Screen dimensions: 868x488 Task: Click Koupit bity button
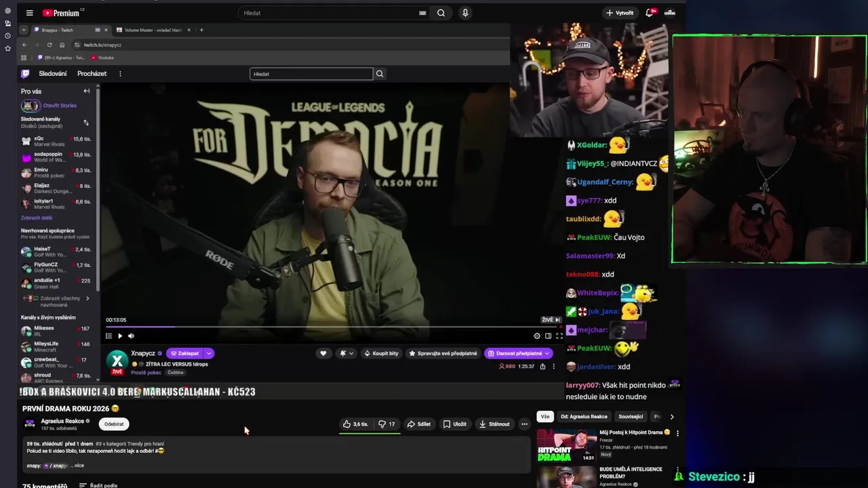pyautogui.click(x=381, y=353)
